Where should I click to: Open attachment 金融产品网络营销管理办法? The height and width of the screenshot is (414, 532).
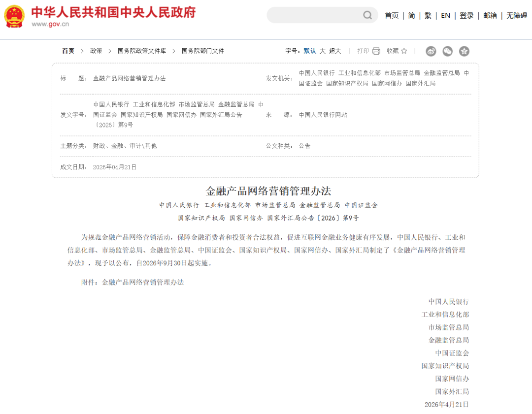pos(143,282)
